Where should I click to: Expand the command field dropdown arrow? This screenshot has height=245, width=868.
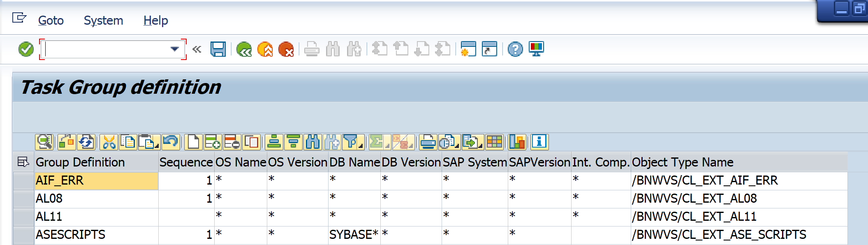(175, 49)
